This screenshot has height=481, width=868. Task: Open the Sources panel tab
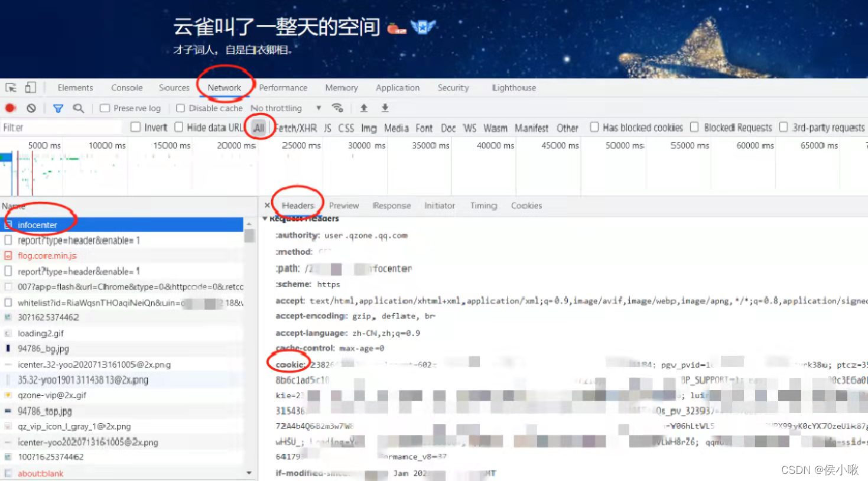pyautogui.click(x=174, y=88)
